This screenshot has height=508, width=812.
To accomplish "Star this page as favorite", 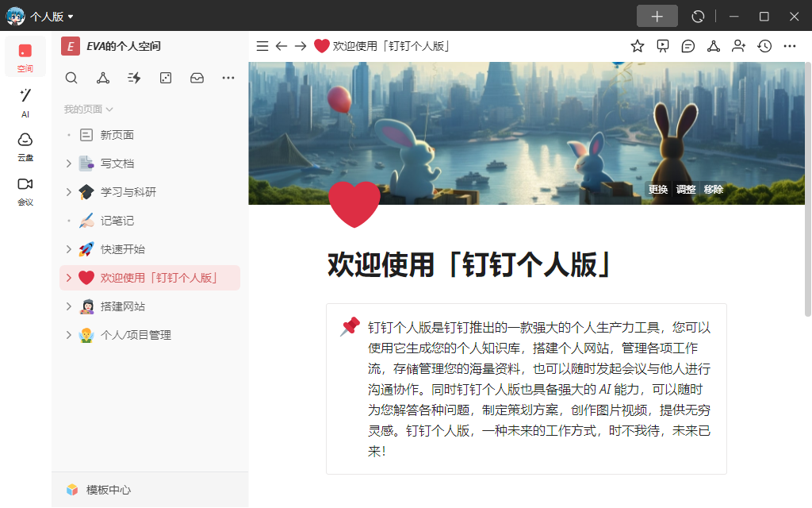I will click(x=638, y=46).
